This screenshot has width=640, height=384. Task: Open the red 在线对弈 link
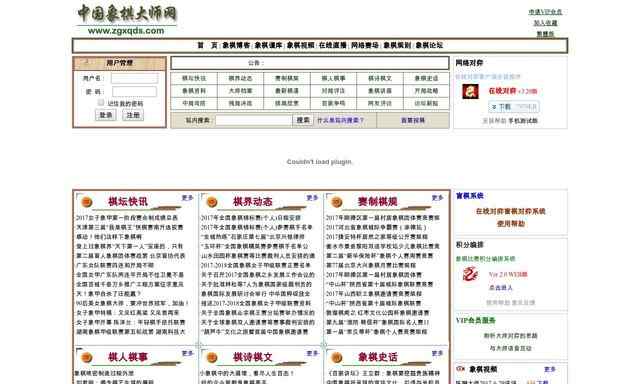[502, 91]
